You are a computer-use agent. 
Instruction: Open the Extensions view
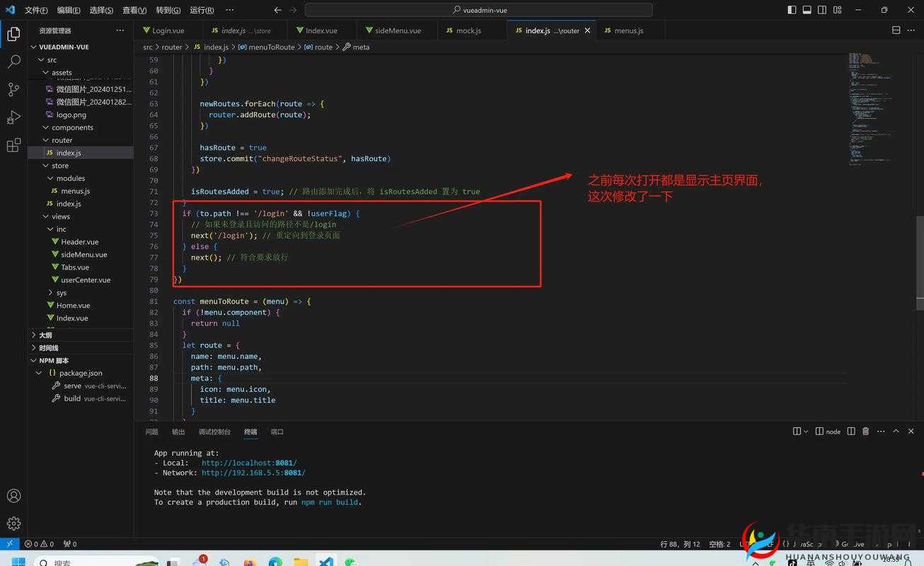coord(13,144)
